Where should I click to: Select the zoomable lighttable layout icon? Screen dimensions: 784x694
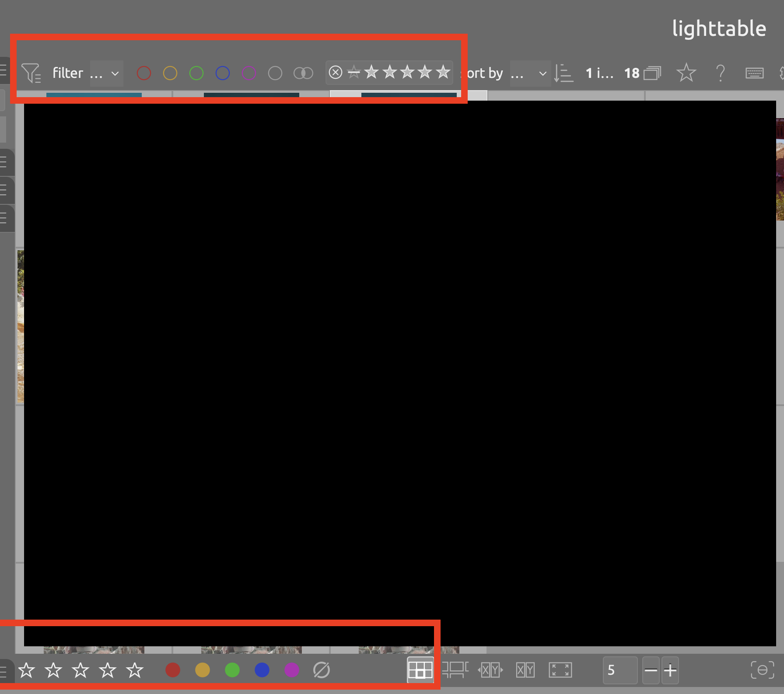(x=455, y=670)
